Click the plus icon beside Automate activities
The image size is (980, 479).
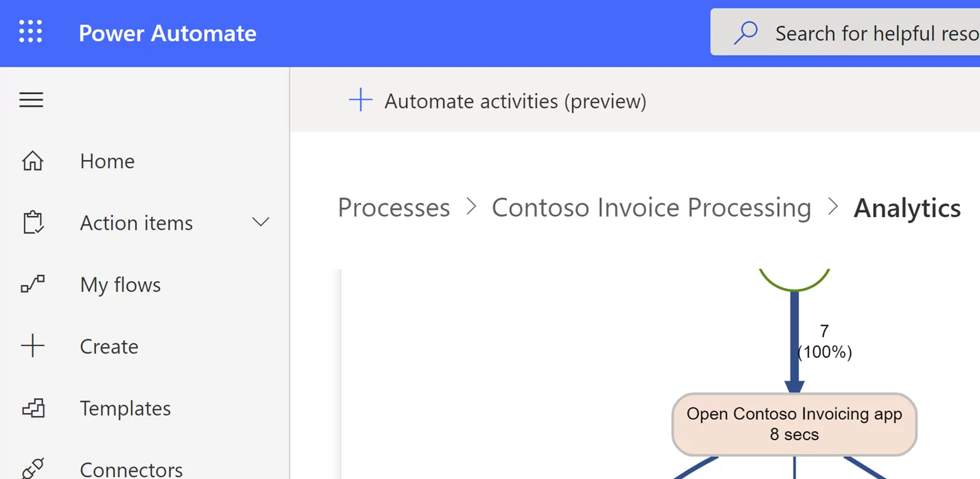pyautogui.click(x=361, y=100)
